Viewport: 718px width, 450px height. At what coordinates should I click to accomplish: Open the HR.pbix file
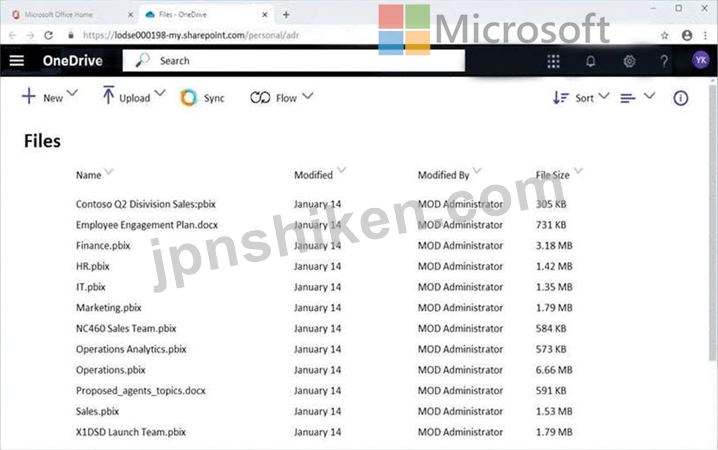92,266
